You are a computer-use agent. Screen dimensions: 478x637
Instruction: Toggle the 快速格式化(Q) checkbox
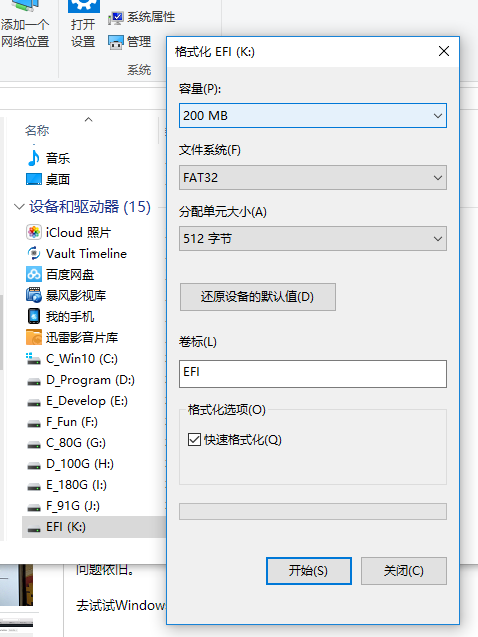click(194, 440)
